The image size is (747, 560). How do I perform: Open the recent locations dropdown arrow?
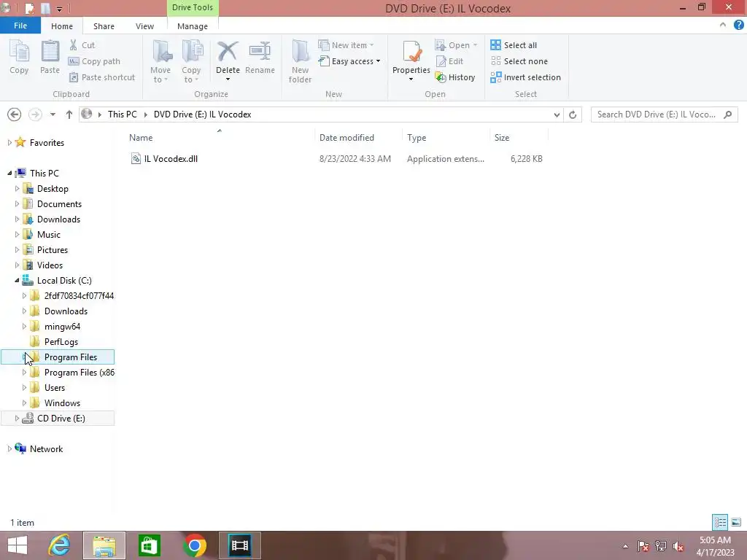[53, 114]
